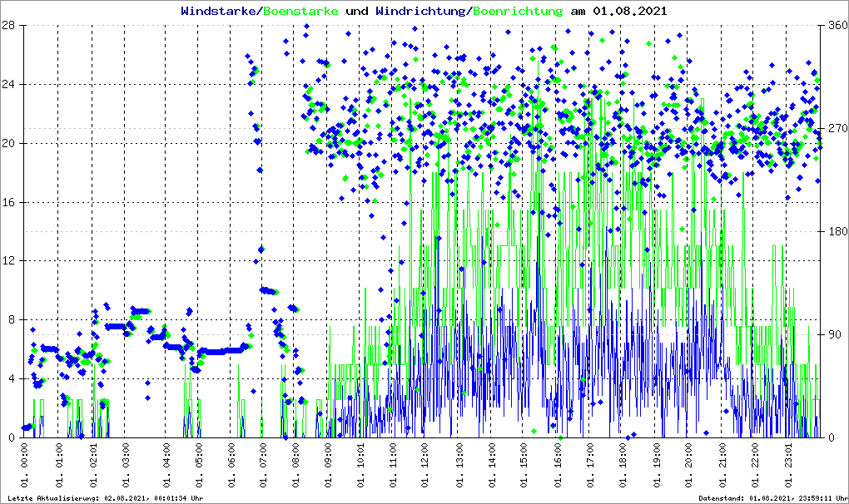
Task: Click the 12:00 time label on x-axis
Action: [x=426, y=465]
